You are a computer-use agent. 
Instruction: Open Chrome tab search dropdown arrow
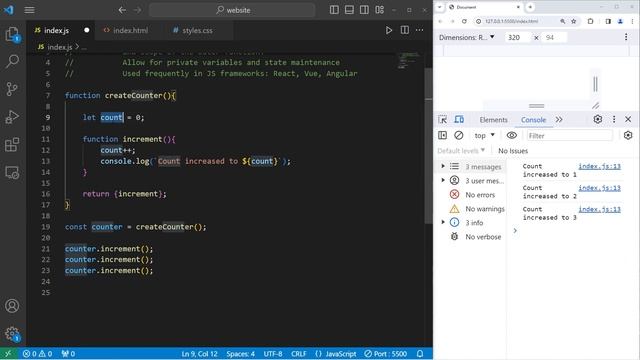point(440,7)
